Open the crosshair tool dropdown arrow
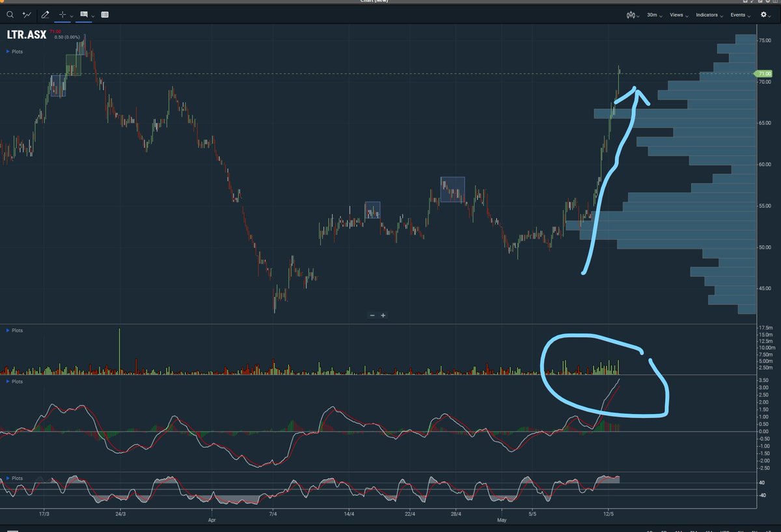Image resolution: width=781 pixels, height=532 pixels. [x=72, y=15]
